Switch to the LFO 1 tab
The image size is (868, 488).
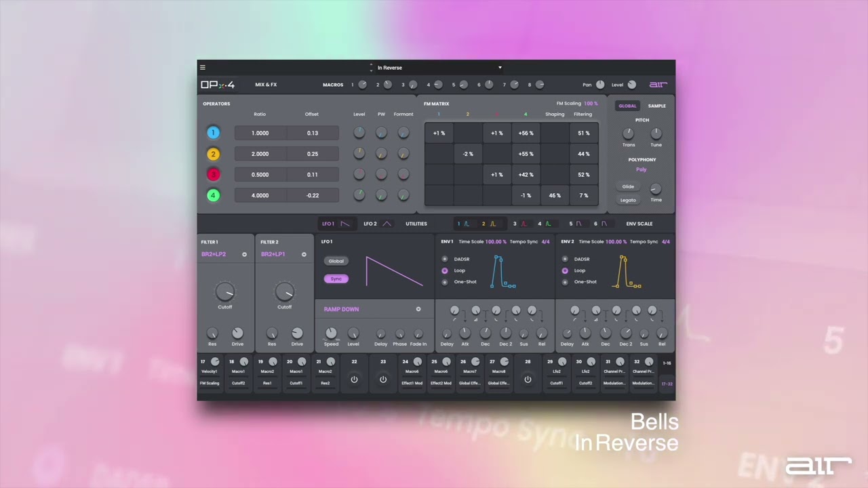click(336, 224)
